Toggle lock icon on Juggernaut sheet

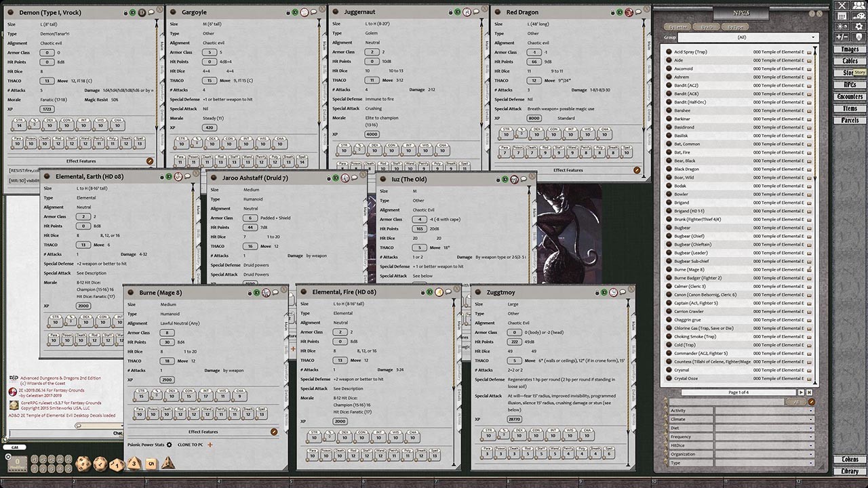pos(450,12)
